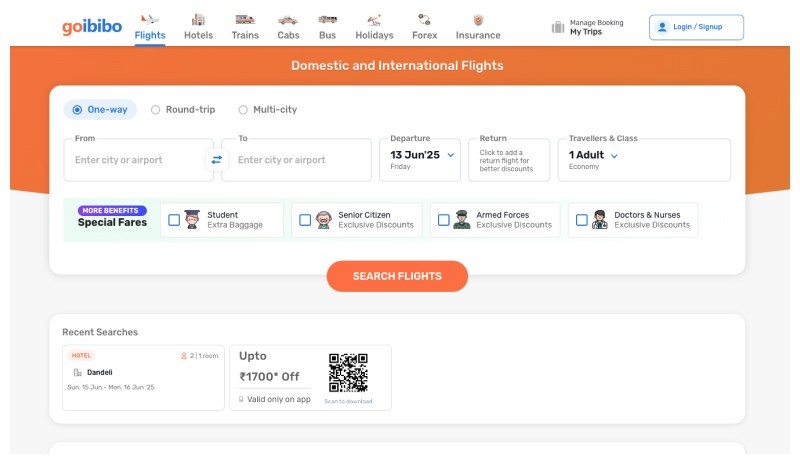Open the Departure date chevron

[x=451, y=155]
